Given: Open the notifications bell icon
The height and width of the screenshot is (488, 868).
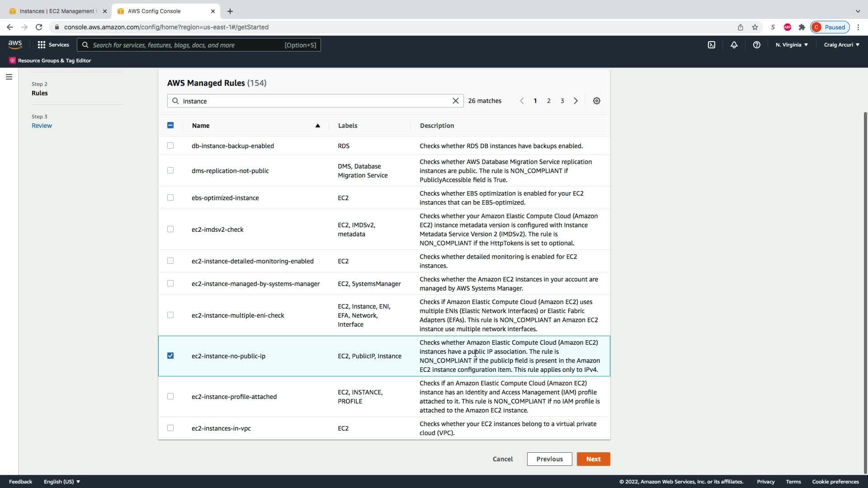Looking at the screenshot, I should [734, 45].
